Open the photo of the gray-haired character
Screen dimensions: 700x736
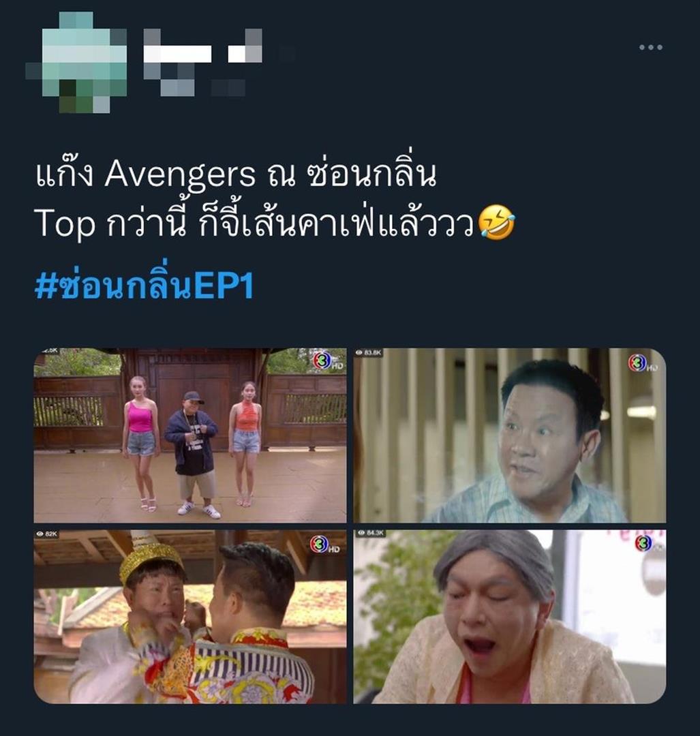click(509, 617)
